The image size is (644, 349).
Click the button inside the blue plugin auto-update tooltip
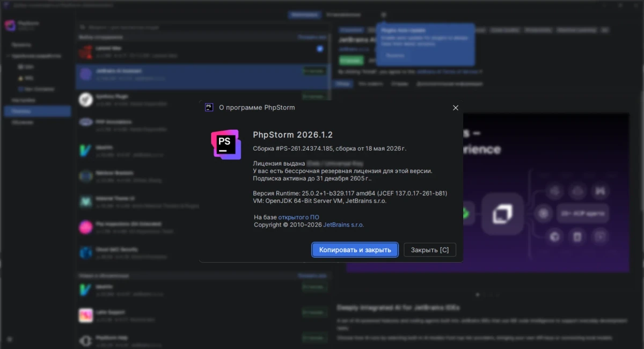395,55
